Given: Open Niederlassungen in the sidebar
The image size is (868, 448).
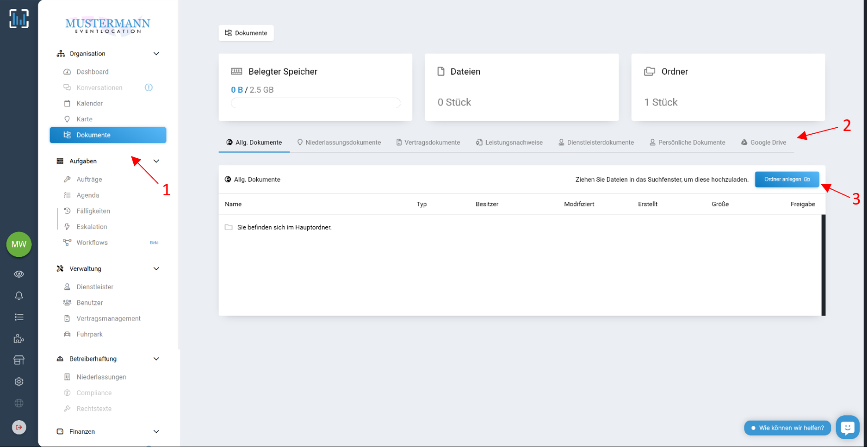Looking at the screenshot, I should pyautogui.click(x=101, y=377).
